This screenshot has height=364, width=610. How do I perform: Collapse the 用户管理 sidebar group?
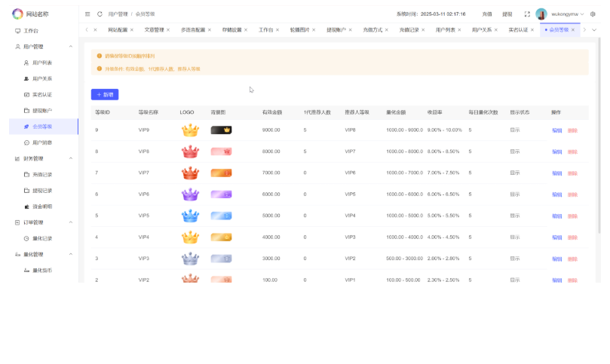pyautogui.click(x=71, y=47)
